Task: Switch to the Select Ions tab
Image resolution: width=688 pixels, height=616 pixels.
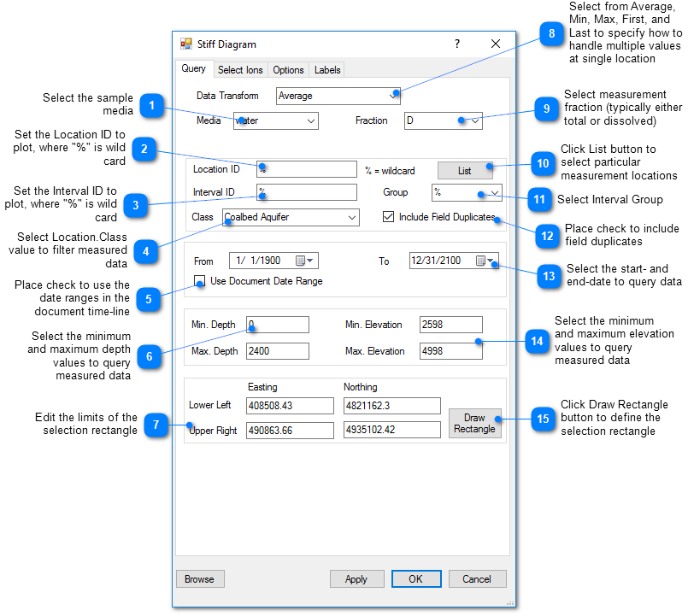Action: pyautogui.click(x=240, y=69)
